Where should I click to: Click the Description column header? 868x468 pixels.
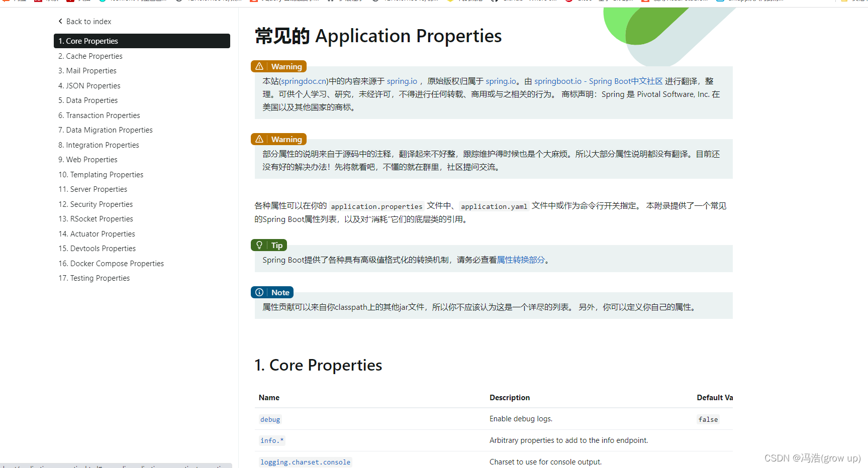coord(510,398)
